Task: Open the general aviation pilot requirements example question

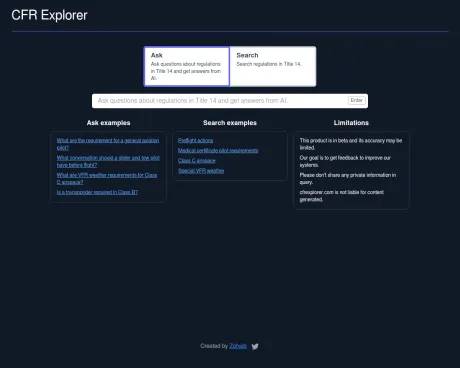Action: (108, 144)
